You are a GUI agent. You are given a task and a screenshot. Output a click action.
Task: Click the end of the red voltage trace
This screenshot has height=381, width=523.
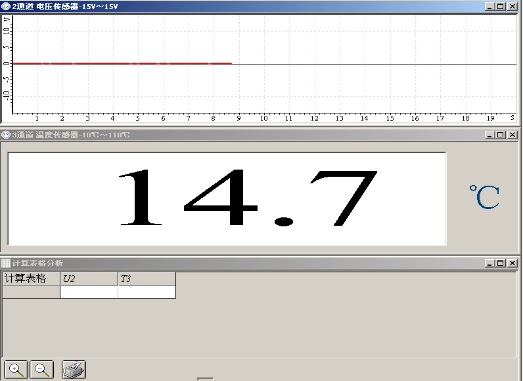[231, 63]
